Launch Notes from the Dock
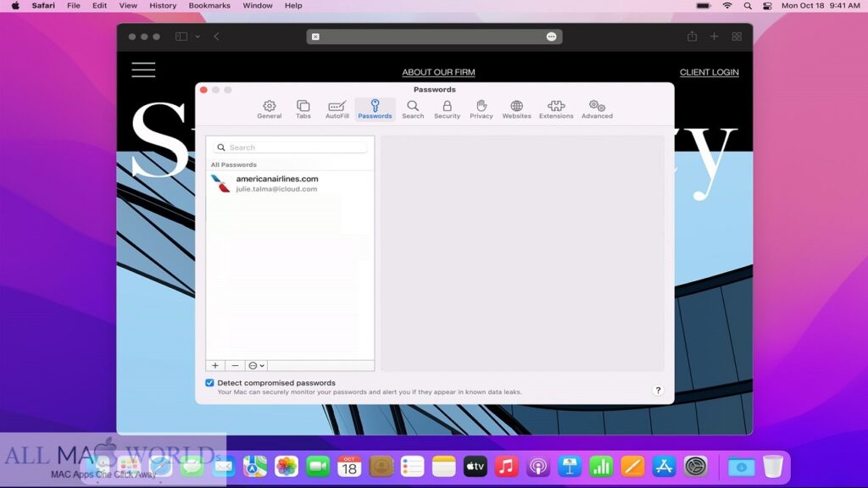This screenshot has height=488, width=868. click(x=444, y=467)
